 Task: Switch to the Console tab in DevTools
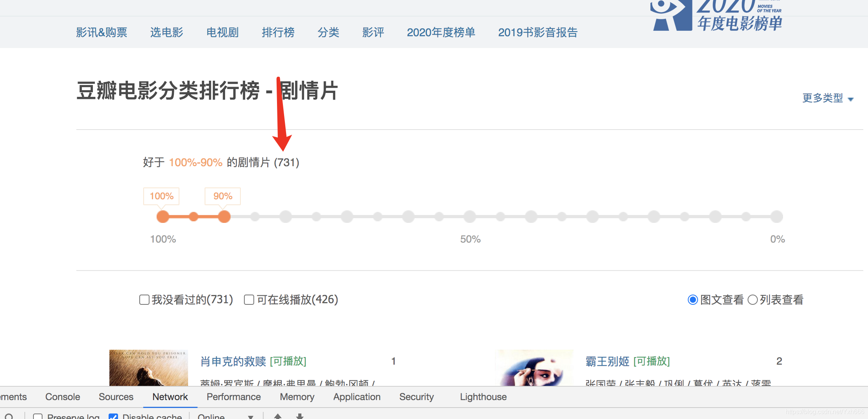tap(63, 397)
